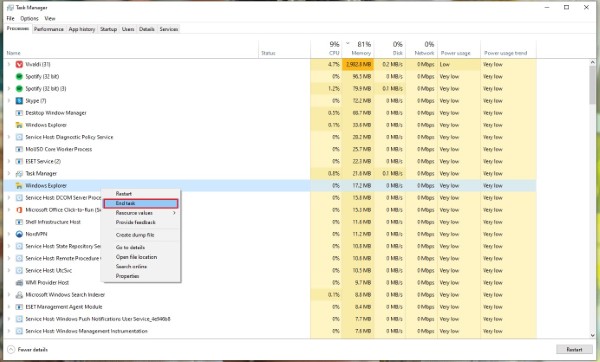
Task: Expand the ESET Service (2) group
Action: click(9, 161)
